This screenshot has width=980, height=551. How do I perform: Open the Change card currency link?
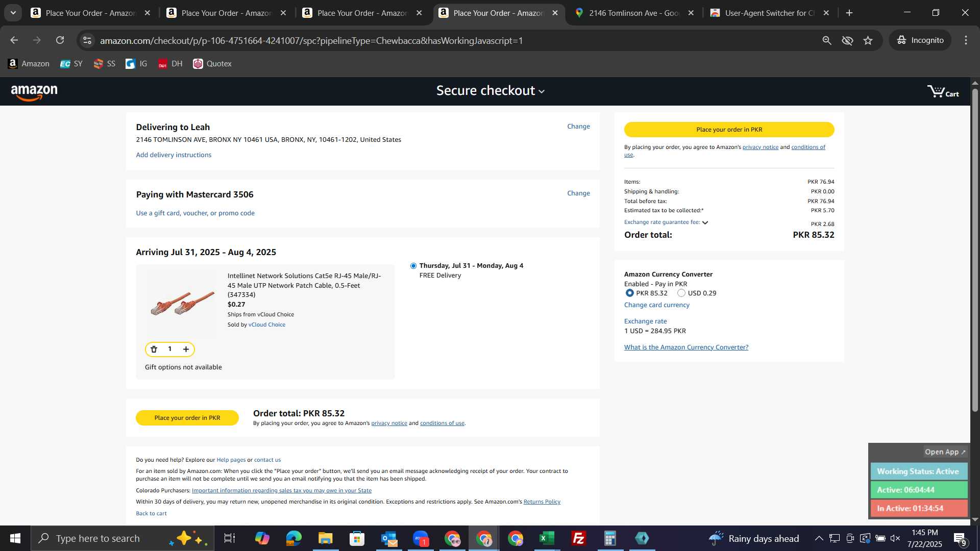656,305
